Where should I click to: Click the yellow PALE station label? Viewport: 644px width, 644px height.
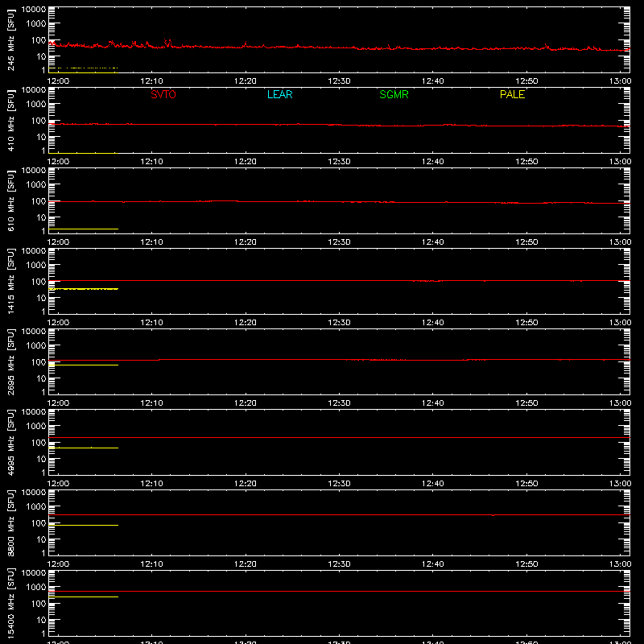(x=512, y=94)
